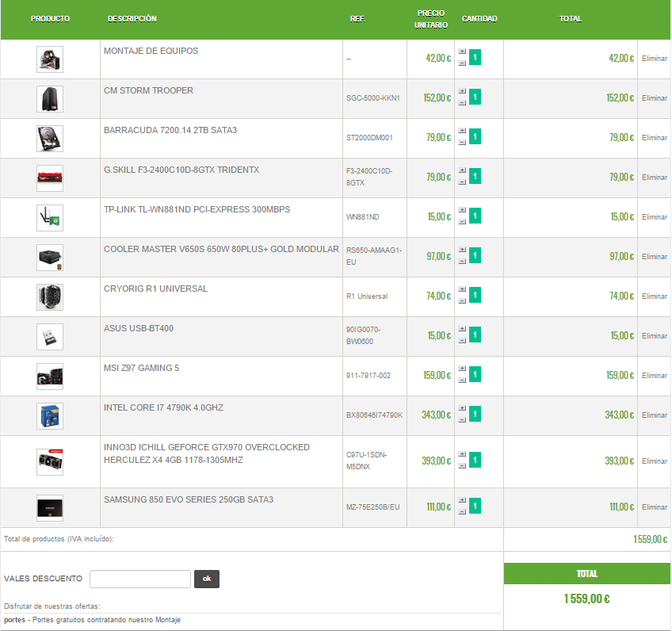Open CRYORIG R1 UNIVERSAL description
Screen dimensions: 672x631
click(x=155, y=289)
